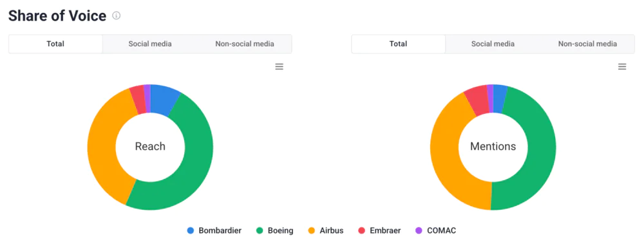Click the info icon beside Share of Voice

click(x=117, y=15)
